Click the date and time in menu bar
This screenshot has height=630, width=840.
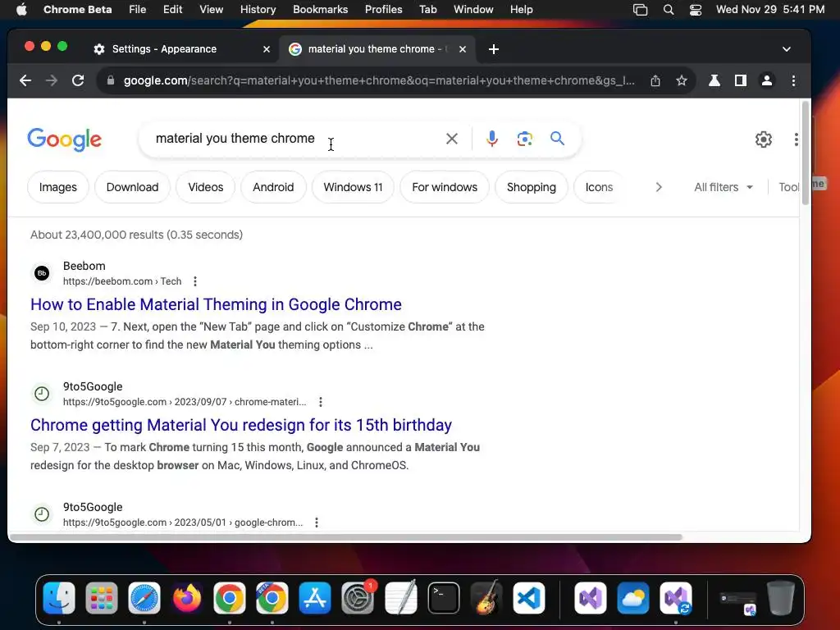769,10
